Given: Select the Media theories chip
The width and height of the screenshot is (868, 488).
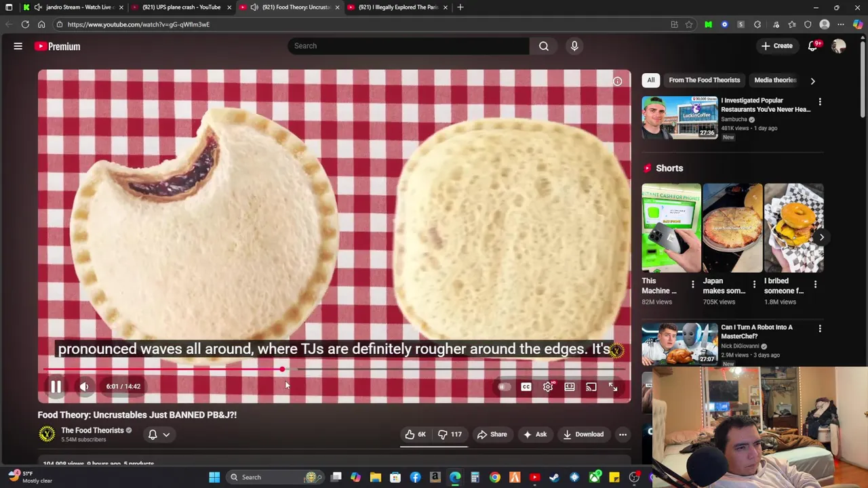Looking at the screenshot, I should pyautogui.click(x=775, y=80).
